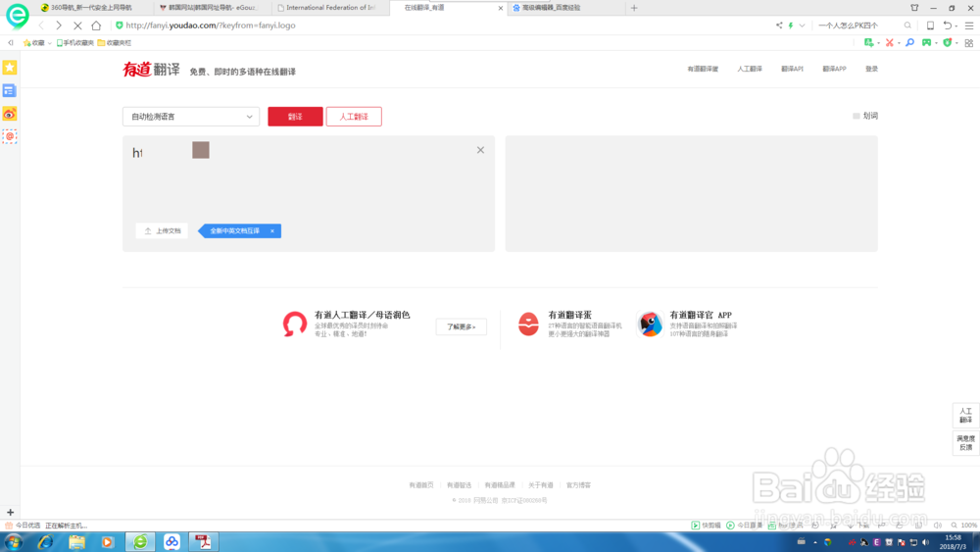Open the 关于有道 footer link
The image size is (980, 552).
(541, 485)
